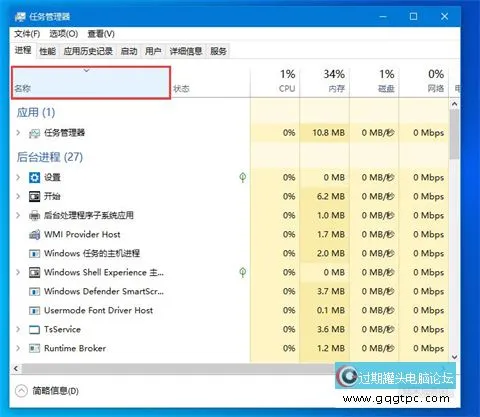Minimize the Task Manager window
The width and height of the screenshot is (480, 417).
click(383, 16)
